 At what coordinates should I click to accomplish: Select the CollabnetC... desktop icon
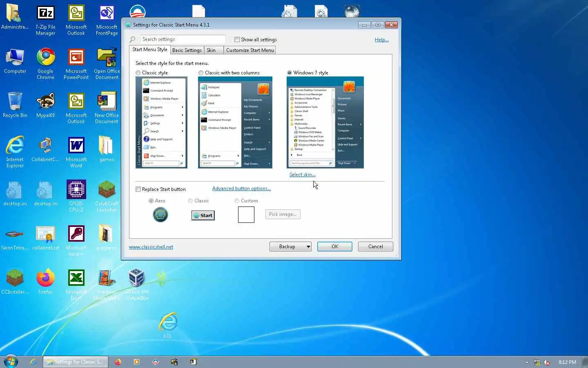pos(45,150)
